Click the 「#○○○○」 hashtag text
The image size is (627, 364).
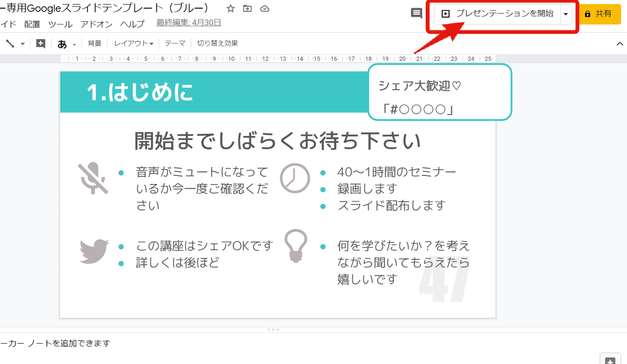click(x=418, y=109)
